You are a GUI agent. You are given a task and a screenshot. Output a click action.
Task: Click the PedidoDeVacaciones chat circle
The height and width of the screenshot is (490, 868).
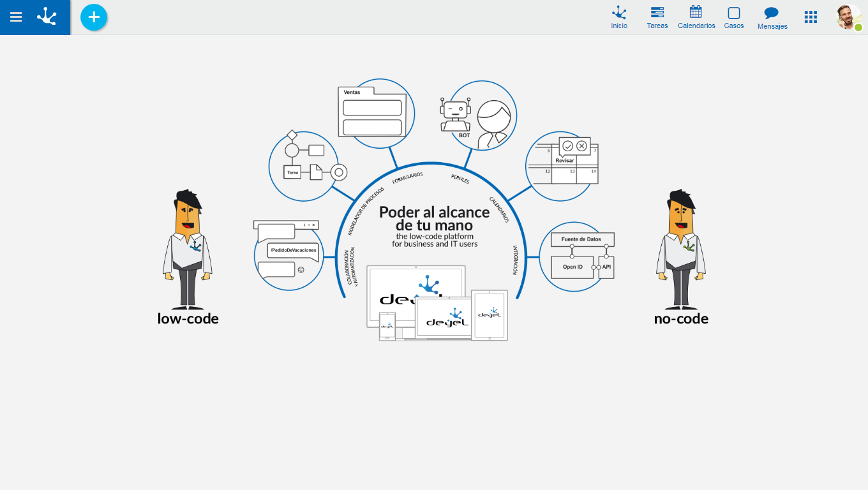[x=287, y=255]
